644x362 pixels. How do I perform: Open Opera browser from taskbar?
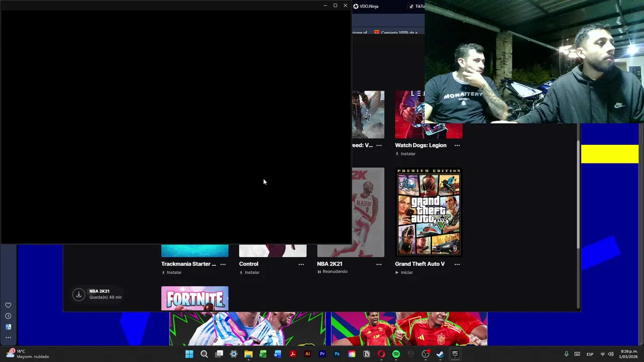coord(381,354)
